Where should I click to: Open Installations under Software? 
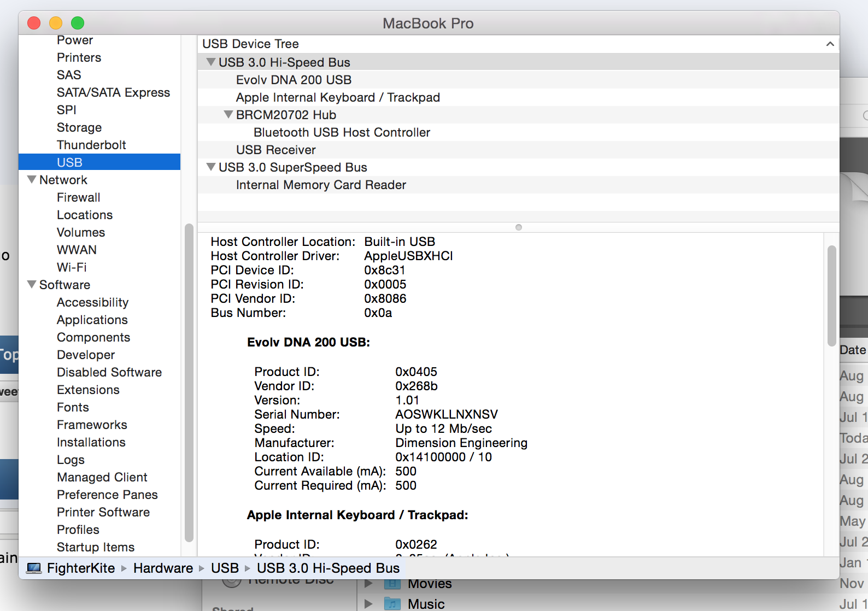click(91, 442)
